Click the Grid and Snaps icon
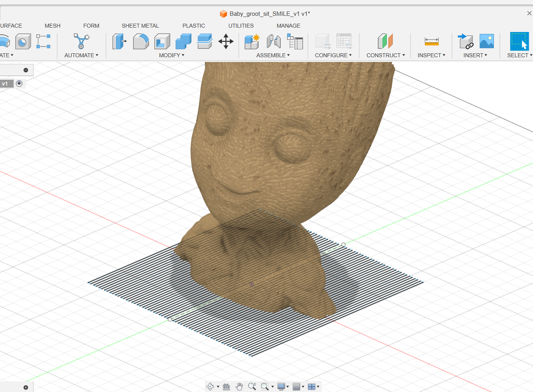The width and height of the screenshot is (533, 392). tap(297, 386)
